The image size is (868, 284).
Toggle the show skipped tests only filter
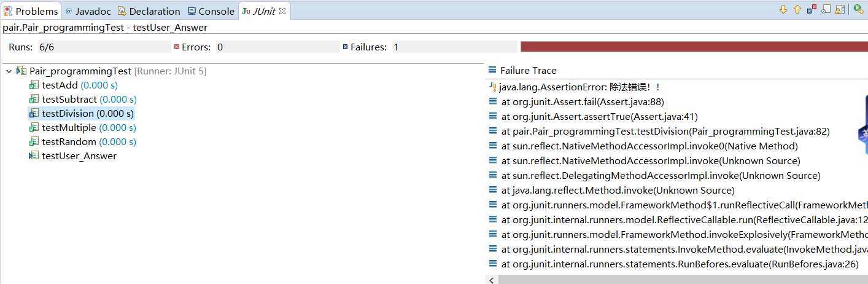(x=826, y=10)
